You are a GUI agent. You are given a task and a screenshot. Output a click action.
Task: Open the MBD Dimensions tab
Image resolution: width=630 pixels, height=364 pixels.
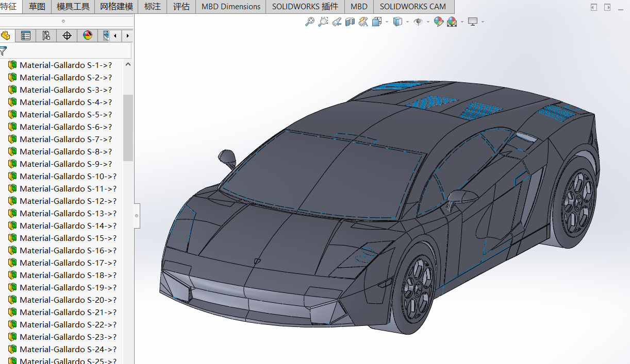tap(231, 7)
